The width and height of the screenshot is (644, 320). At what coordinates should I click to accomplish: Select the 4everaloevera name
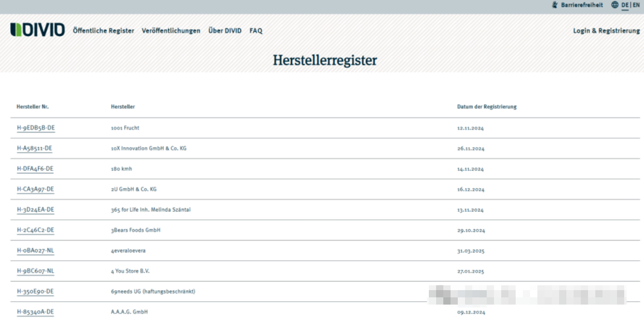click(128, 251)
